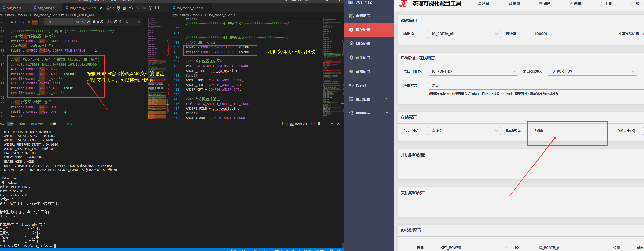Open the 波特率 dropdown showing 1000000
The height and width of the screenshot is (251, 644).
567,34
